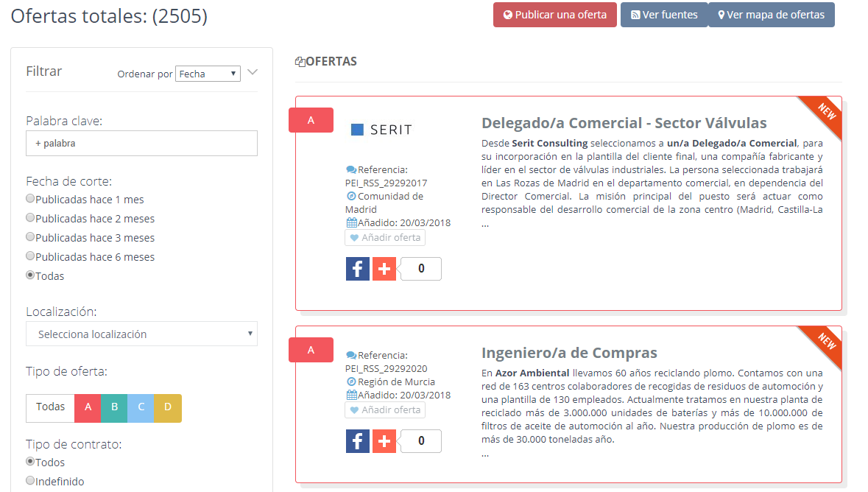Click Facebook share icon on Delegado/a Comercial offer

[357, 269]
